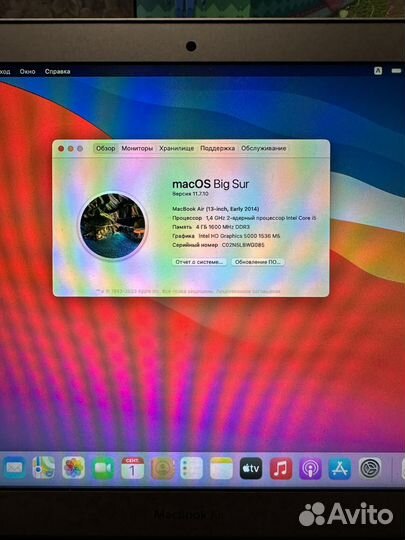Open the Notes app icon
405x540 pixels.
[x=221, y=468]
